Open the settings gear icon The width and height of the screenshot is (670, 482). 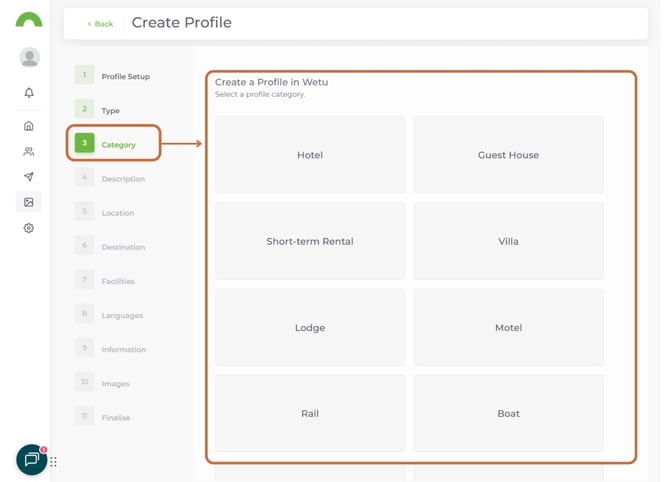click(29, 228)
